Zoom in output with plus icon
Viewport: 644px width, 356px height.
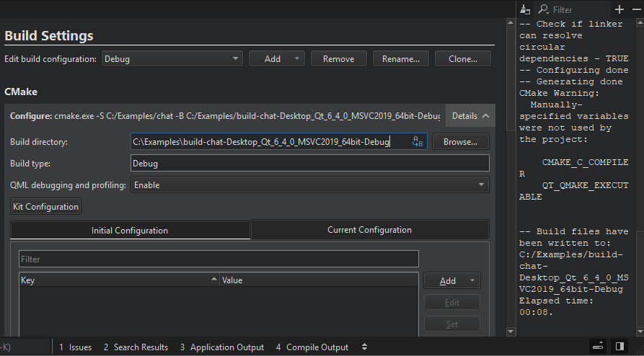click(619, 9)
